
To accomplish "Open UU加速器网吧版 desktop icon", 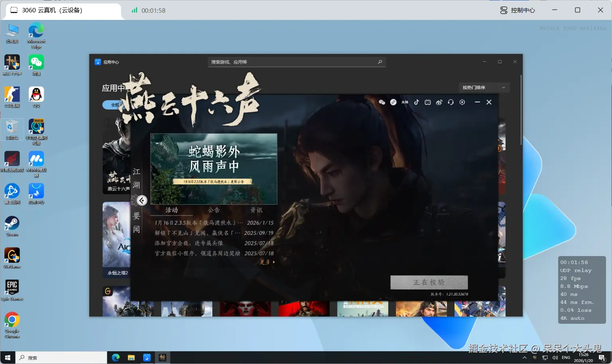I will coord(36,132).
